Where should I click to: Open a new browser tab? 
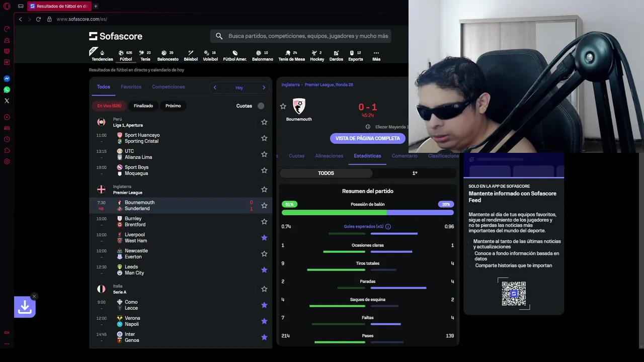(96, 6)
